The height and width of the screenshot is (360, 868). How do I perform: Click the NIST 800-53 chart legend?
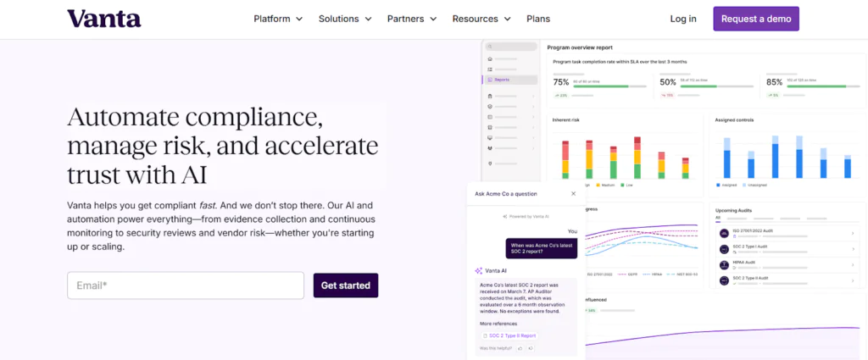click(682, 274)
